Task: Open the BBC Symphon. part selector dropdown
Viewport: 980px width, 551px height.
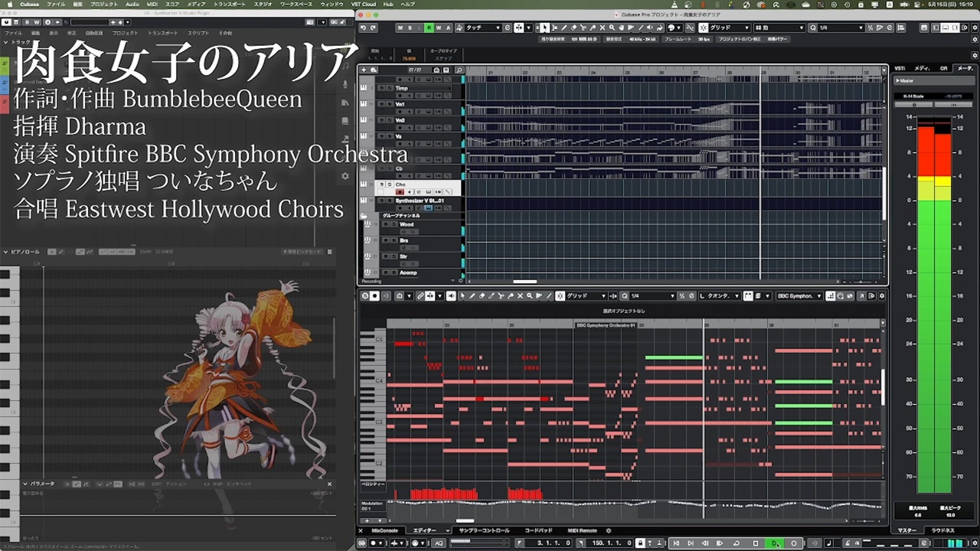Action: click(x=799, y=296)
